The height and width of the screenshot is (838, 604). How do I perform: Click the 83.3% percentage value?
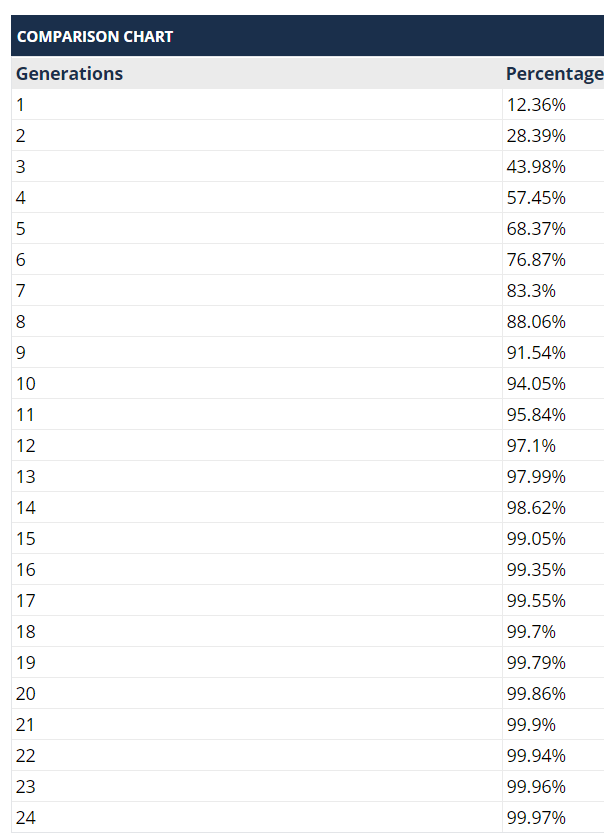tap(531, 291)
